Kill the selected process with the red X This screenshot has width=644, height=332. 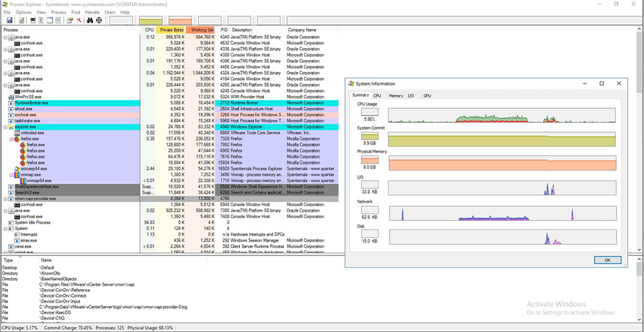coord(78,20)
